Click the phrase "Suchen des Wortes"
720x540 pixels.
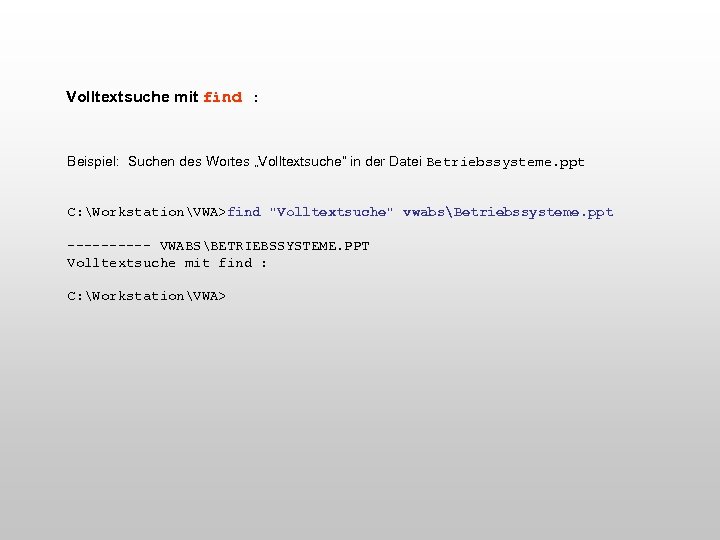pos(189,161)
